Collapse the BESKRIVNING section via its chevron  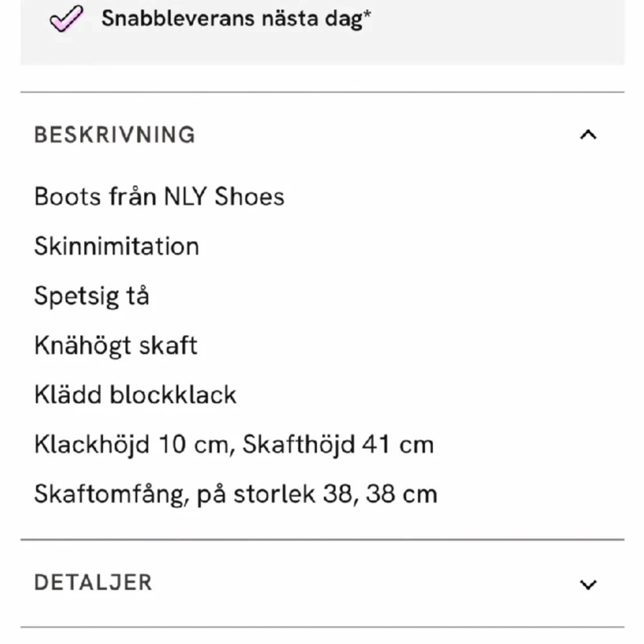pos(587,135)
